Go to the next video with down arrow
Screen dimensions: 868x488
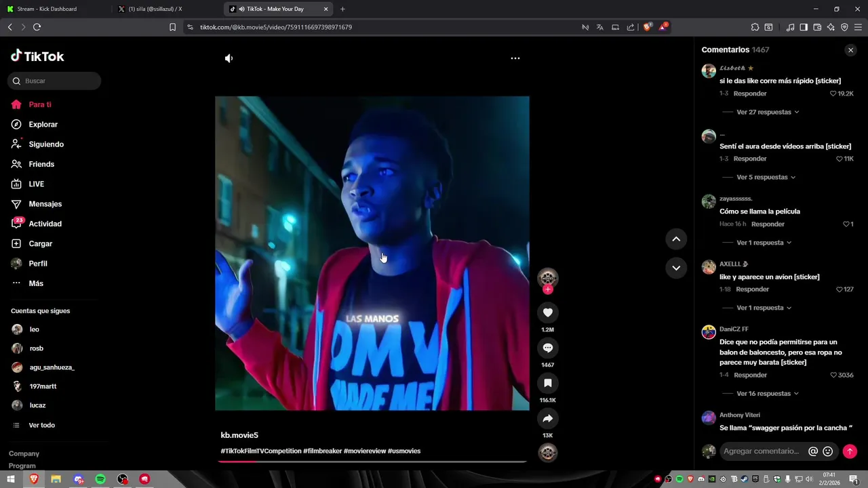click(676, 268)
